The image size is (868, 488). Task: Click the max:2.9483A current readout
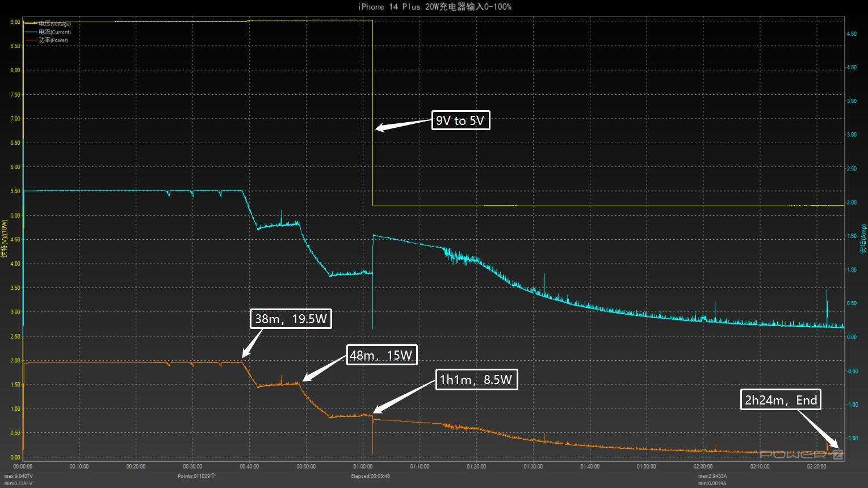tap(712, 476)
